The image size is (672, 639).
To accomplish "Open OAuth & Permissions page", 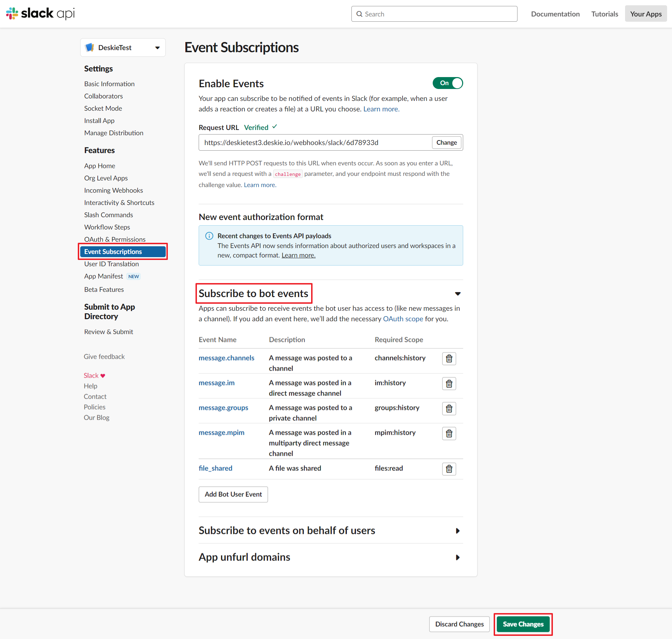I will click(115, 239).
